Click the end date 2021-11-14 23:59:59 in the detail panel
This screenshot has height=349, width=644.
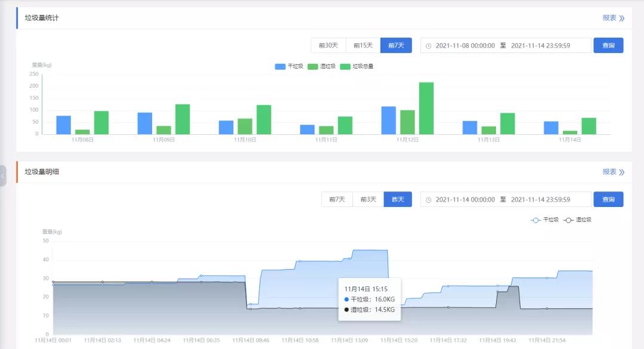coord(540,200)
